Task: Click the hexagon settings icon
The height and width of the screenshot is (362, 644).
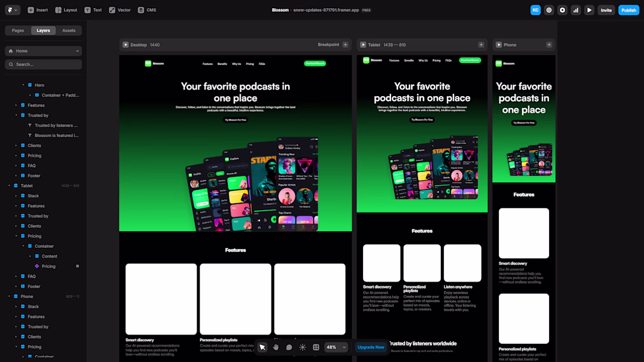Action: tap(562, 11)
